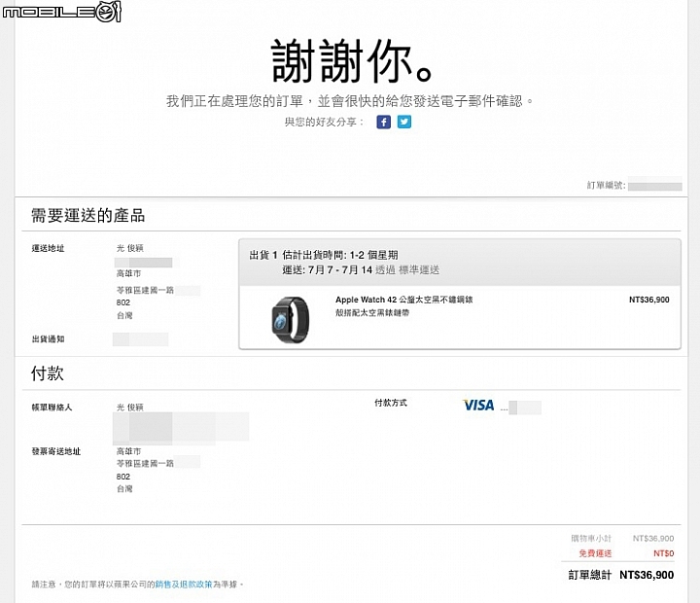This screenshot has width=700, height=603.
Task: Click the 訂單編號 label
Action: click(x=606, y=185)
